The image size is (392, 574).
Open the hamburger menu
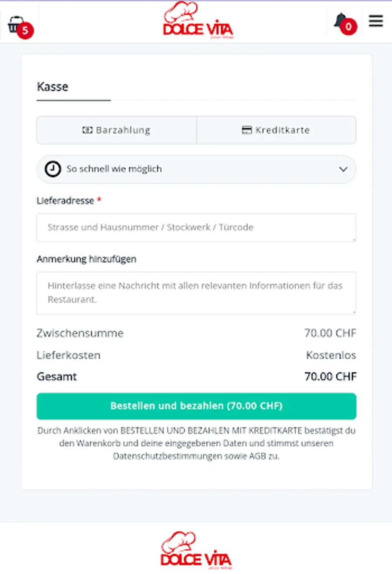click(376, 21)
